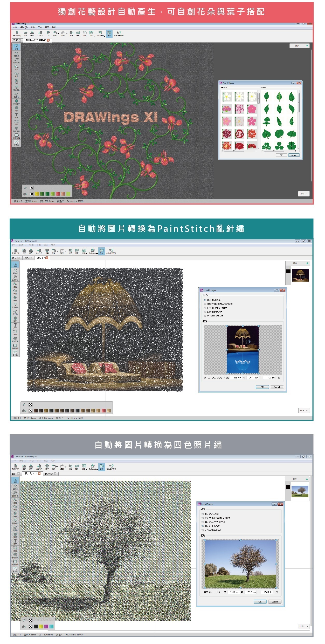This screenshot has width=325, height=644.
Task: Pick red thread swatch in middle window palette
Action: 104,410
